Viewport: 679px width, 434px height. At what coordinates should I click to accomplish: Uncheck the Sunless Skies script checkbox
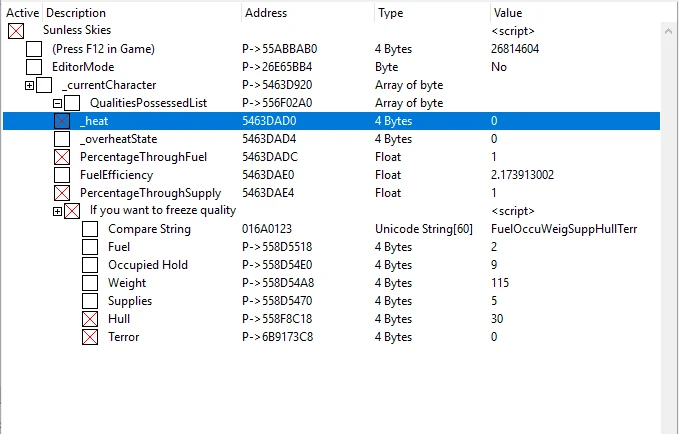16,31
